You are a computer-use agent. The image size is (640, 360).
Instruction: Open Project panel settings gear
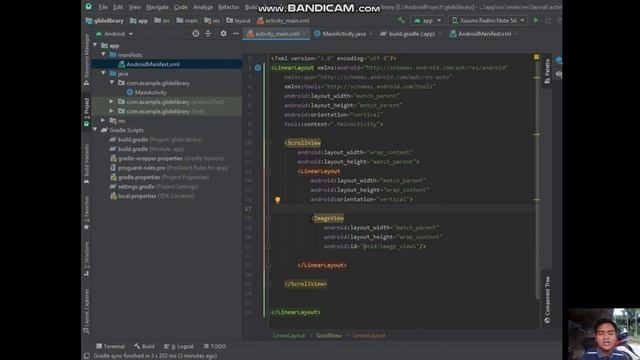(x=223, y=33)
